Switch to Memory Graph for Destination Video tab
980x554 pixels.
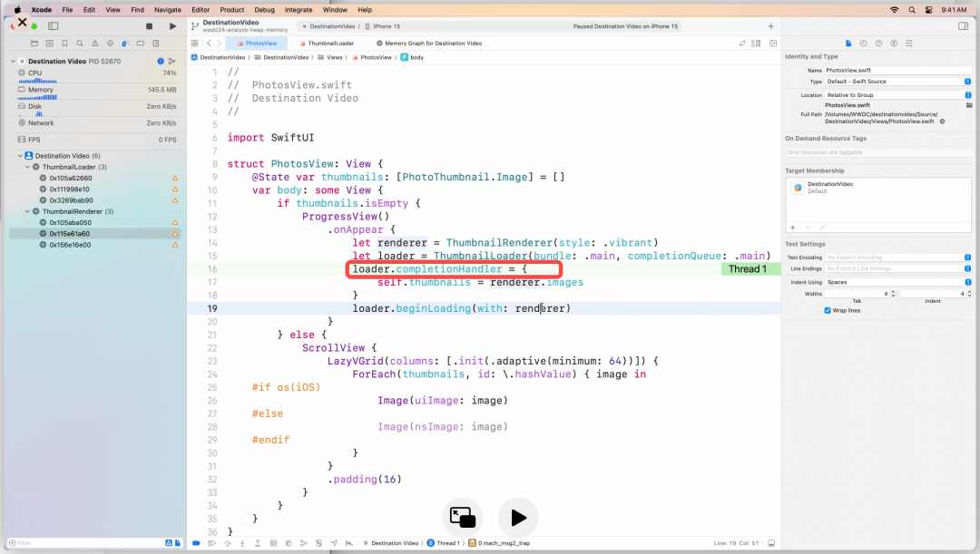429,44
